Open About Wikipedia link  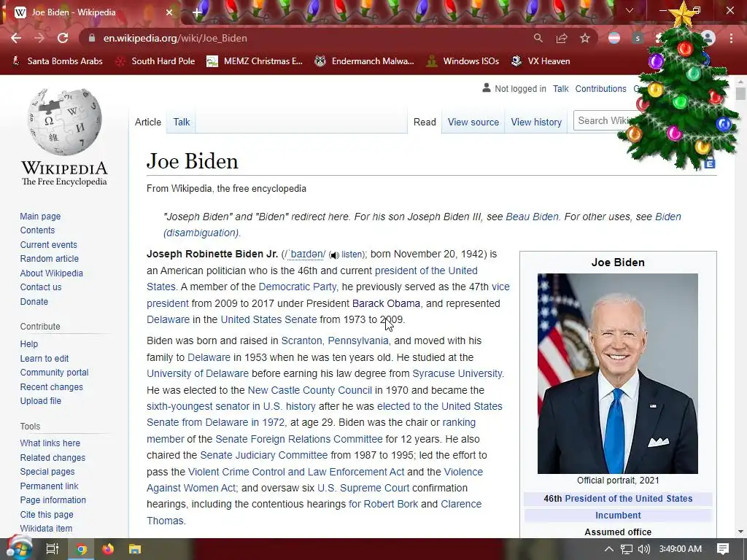pyautogui.click(x=52, y=273)
